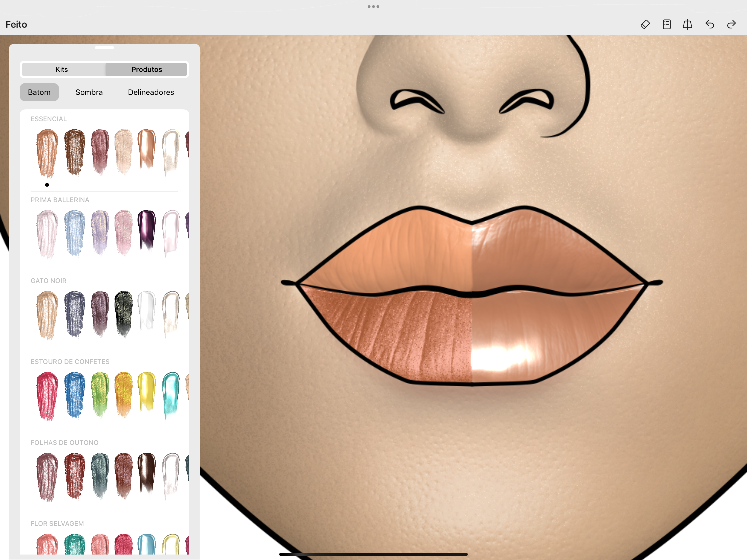Pick the mauve swatch in Essencial

(x=100, y=152)
